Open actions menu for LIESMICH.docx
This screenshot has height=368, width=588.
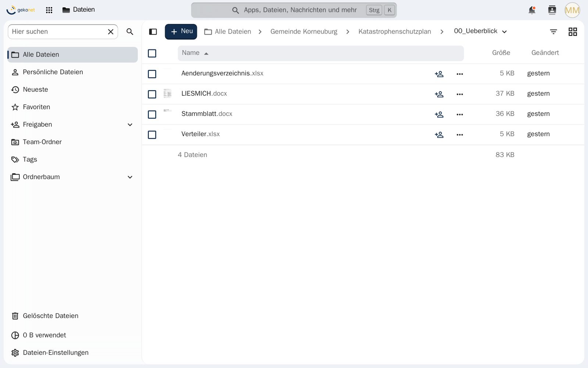(x=460, y=94)
